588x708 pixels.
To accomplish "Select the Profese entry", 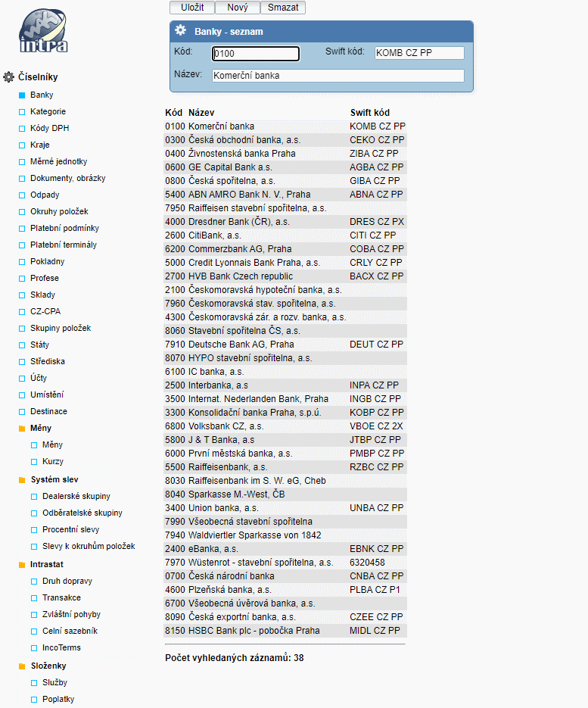I will [x=44, y=278].
